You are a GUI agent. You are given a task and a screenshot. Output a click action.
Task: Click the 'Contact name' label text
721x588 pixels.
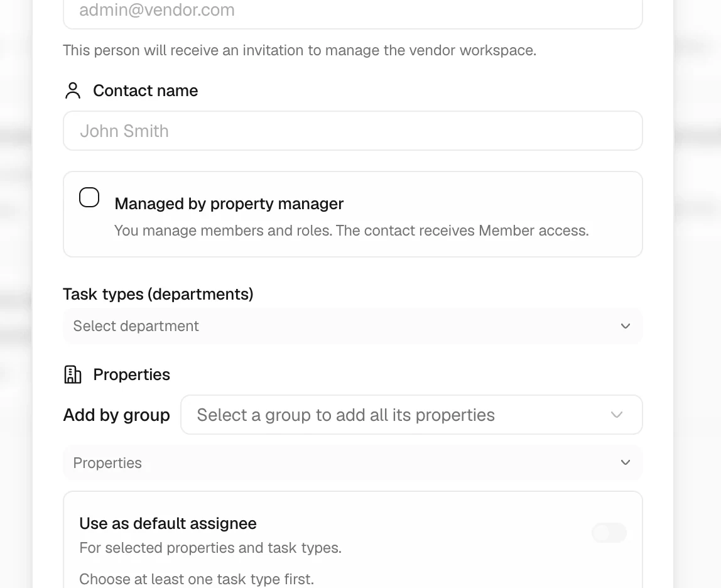click(x=145, y=90)
